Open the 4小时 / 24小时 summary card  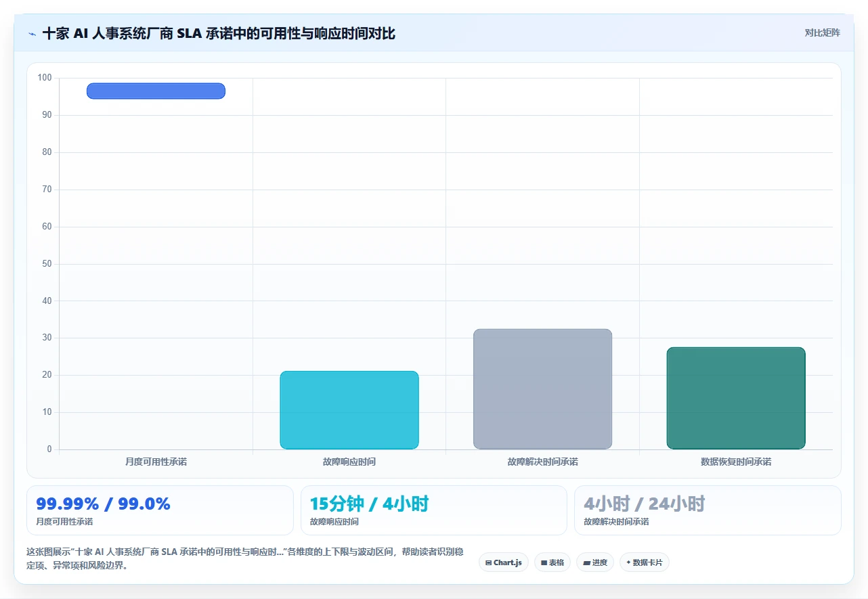(x=708, y=510)
